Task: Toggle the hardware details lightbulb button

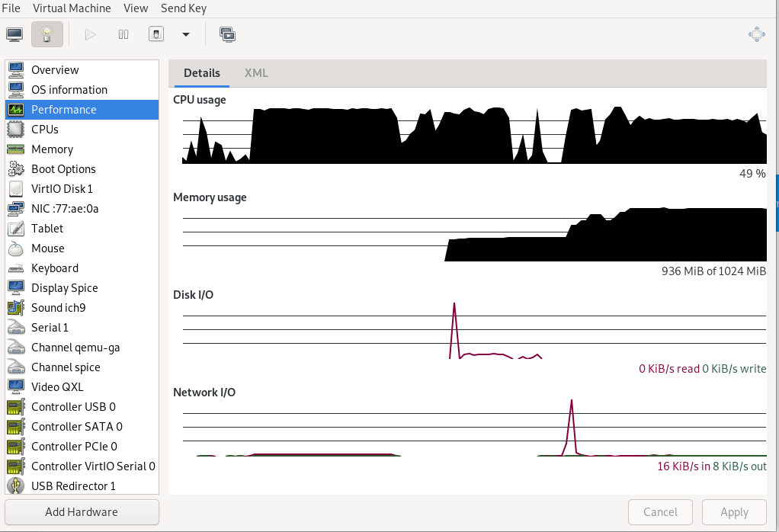Action: [47, 34]
